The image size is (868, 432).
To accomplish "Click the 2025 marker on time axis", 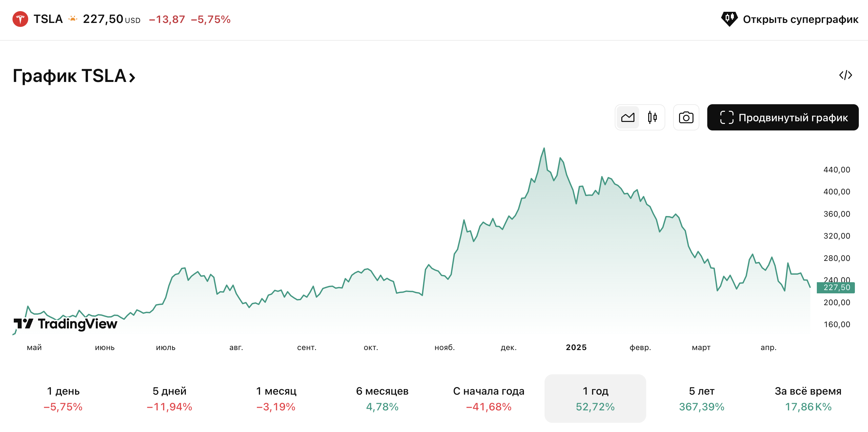I will pos(576,347).
